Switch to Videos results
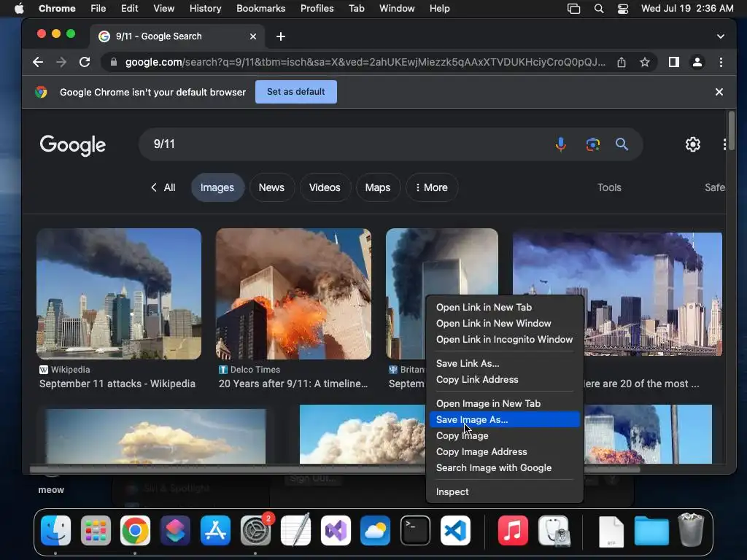This screenshot has width=747, height=560. [325, 187]
